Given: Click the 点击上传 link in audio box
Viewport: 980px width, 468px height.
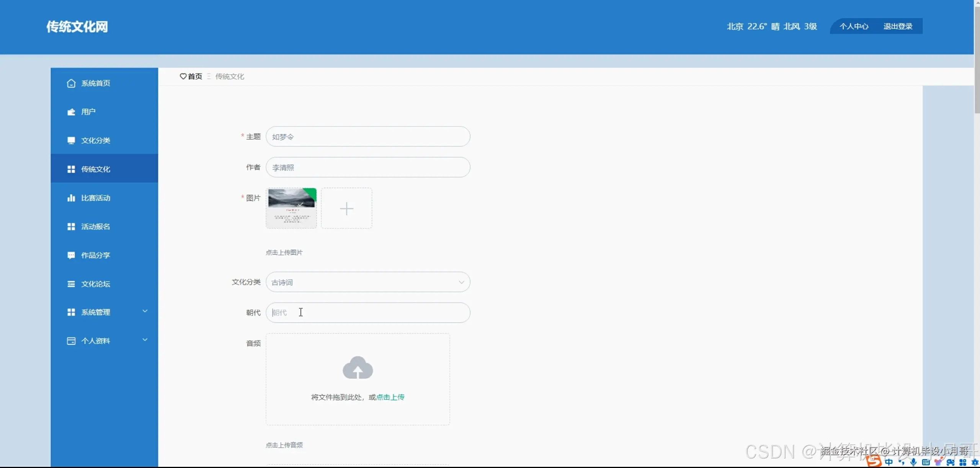Looking at the screenshot, I should tap(390, 397).
